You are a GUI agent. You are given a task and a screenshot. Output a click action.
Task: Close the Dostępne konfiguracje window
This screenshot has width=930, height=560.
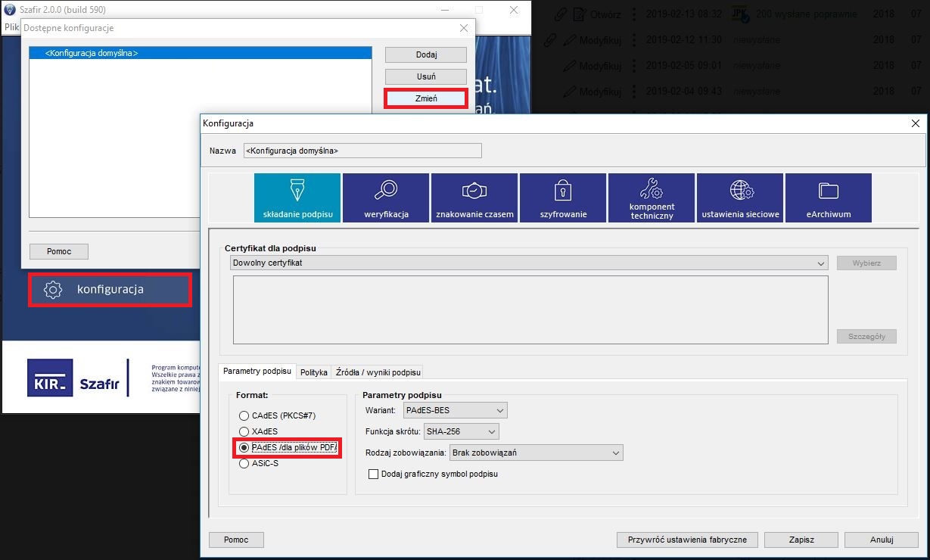pyautogui.click(x=464, y=28)
